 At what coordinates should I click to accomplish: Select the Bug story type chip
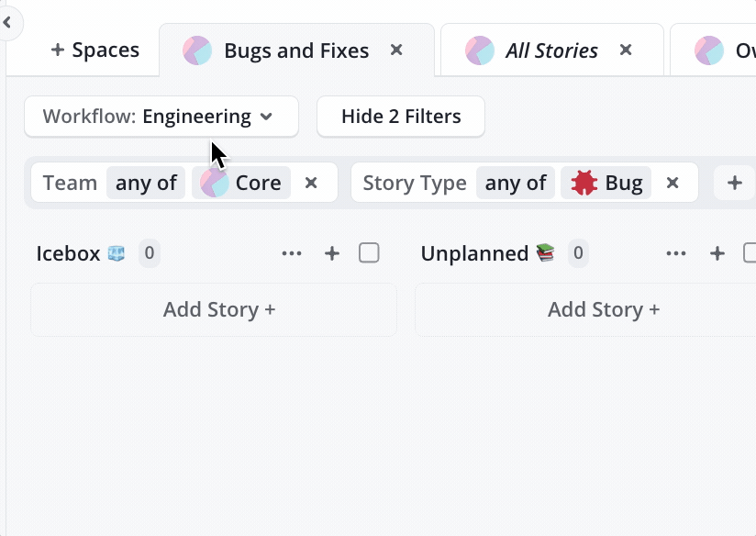(x=607, y=183)
